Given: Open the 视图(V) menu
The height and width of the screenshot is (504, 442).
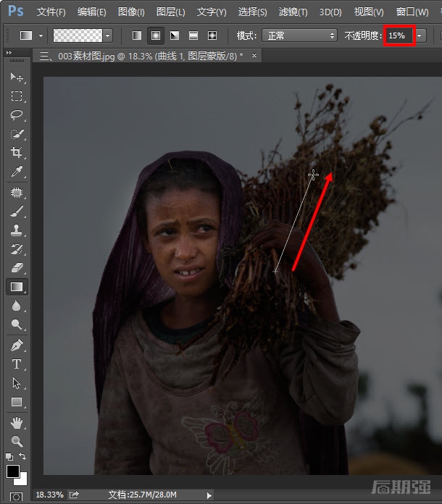Looking at the screenshot, I should pyautogui.click(x=369, y=12).
